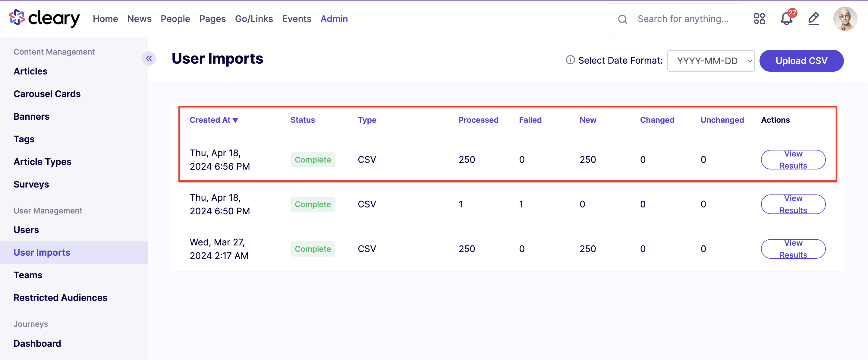Select User Imports in the sidebar
868x360 pixels.
pyautogui.click(x=74, y=252)
